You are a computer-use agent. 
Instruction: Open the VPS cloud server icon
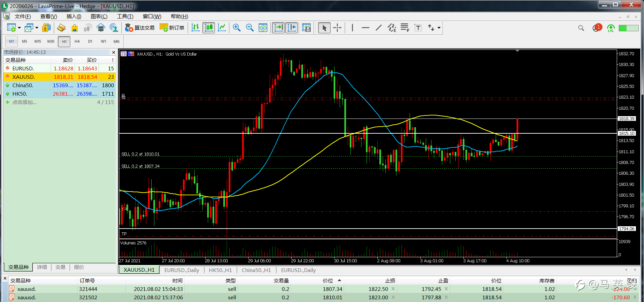point(101,28)
